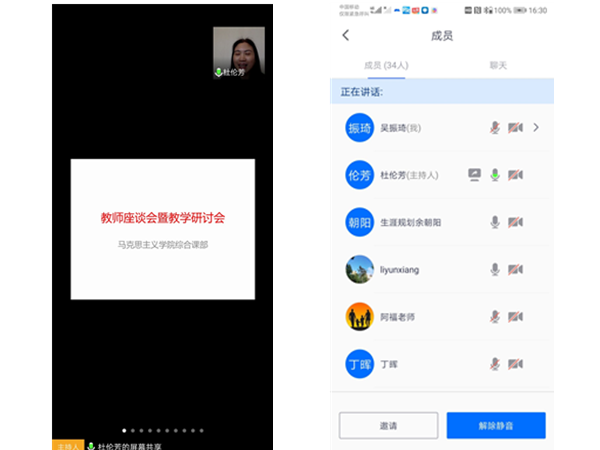This screenshot has height=450, width=600.
Task: Click 阿福老师's muted microphone icon
Action: [x=494, y=317]
